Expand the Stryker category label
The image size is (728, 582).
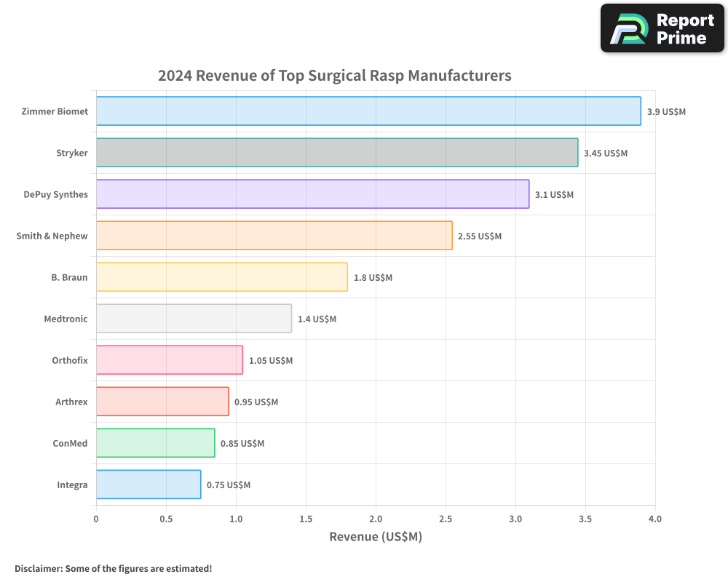(x=71, y=153)
